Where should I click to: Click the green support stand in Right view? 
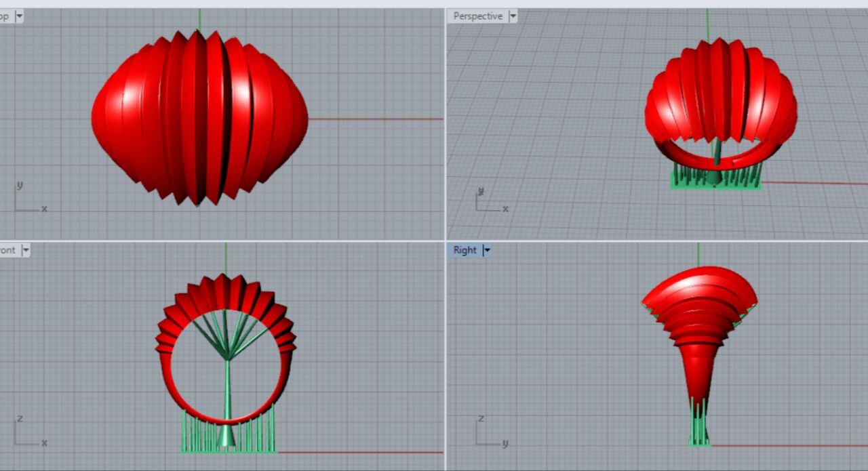tap(698, 427)
